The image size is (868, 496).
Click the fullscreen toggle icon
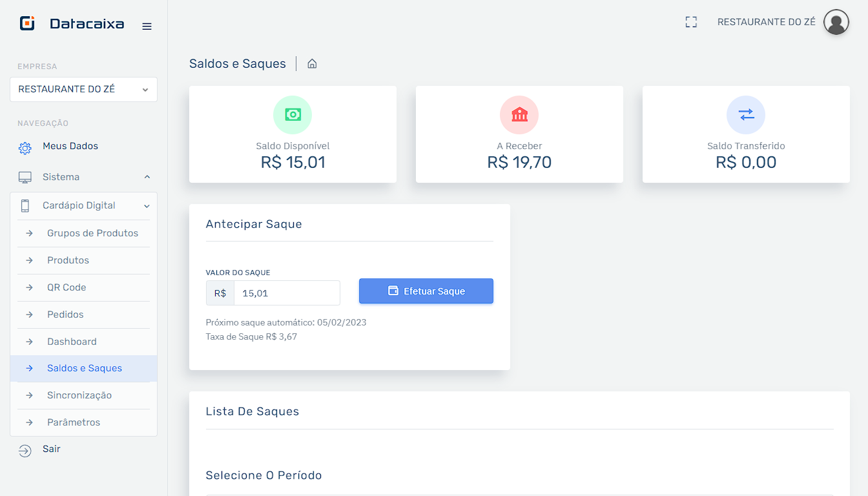tap(691, 22)
